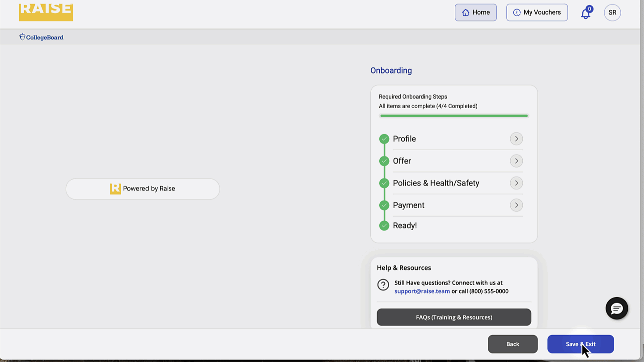Click the Policies & Health/Safety checkmark
The height and width of the screenshot is (362, 644).
tap(384, 183)
